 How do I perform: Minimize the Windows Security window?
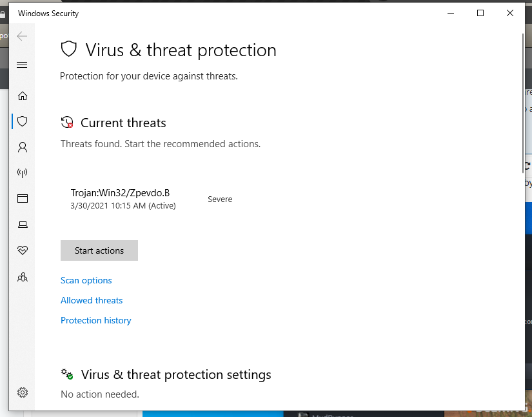click(451, 13)
